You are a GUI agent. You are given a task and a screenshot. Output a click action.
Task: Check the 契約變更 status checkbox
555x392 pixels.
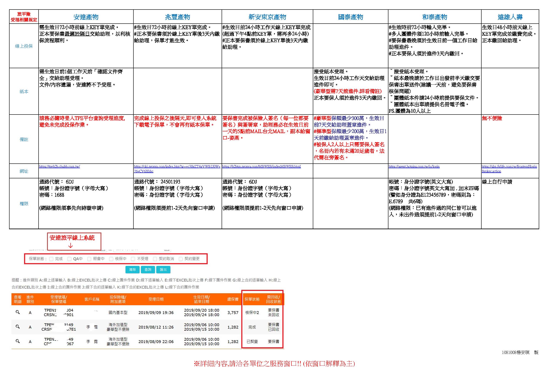[181, 259]
